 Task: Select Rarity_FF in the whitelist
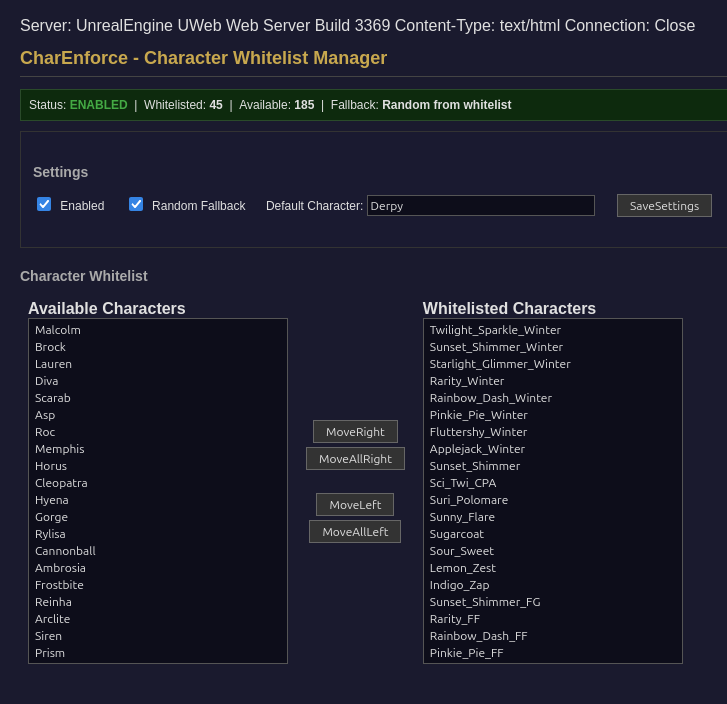click(553, 619)
